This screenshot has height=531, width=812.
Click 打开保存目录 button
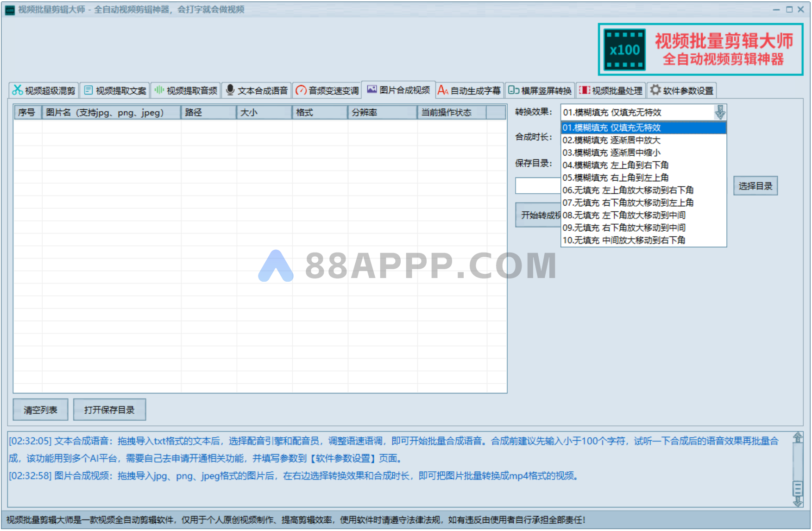[x=109, y=410]
